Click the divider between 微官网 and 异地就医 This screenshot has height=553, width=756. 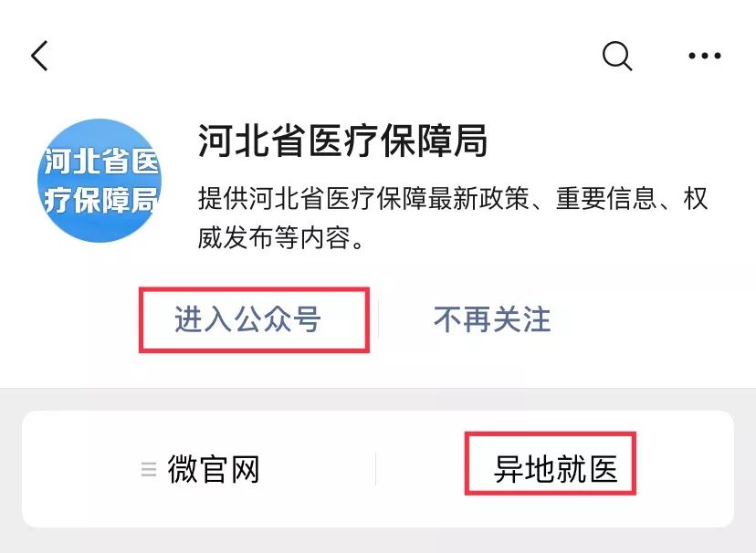[375, 469]
